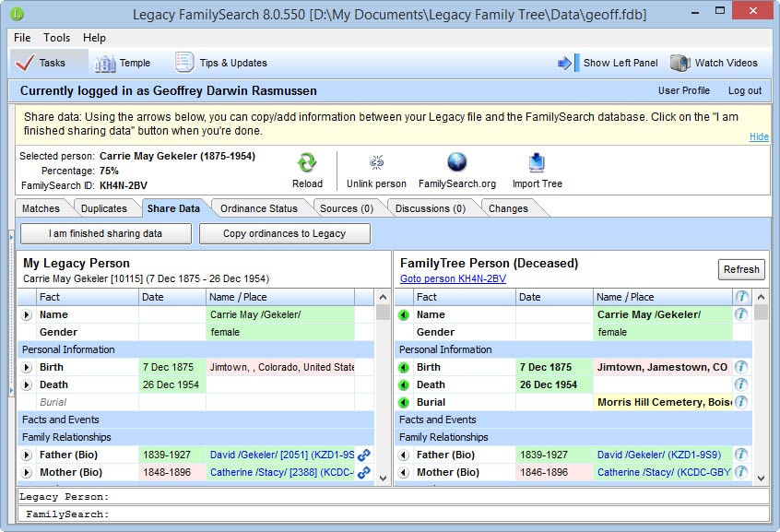Open 'Goto person KH4N-2BV' link
This screenshot has height=532, width=780.
(x=453, y=278)
